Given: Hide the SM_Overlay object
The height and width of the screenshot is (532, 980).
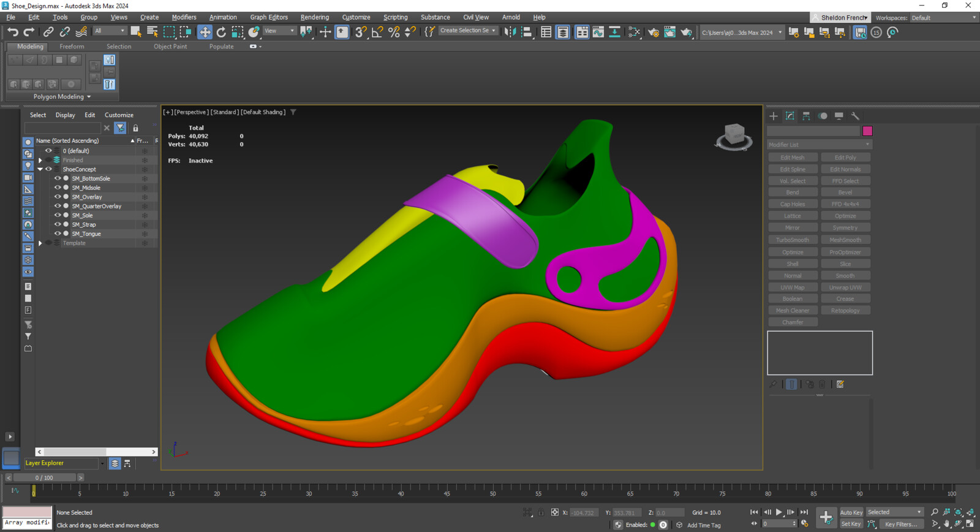Looking at the screenshot, I should (x=58, y=197).
